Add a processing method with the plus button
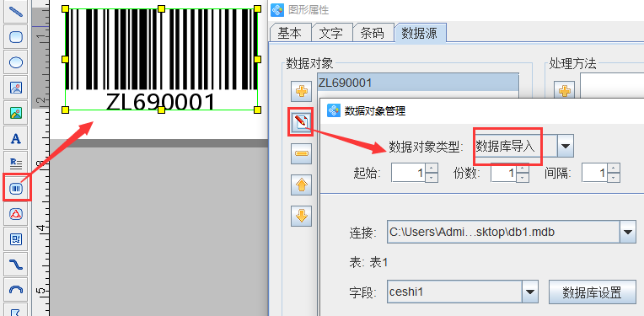This screenshot has width=644, height=316. pyautogui.click(x=564, y=91)
